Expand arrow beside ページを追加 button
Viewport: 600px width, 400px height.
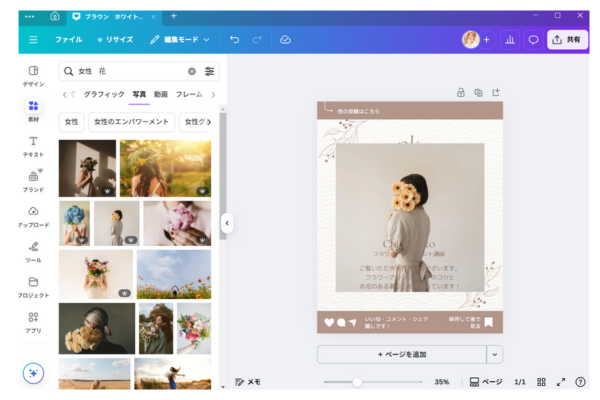point(495,354)
